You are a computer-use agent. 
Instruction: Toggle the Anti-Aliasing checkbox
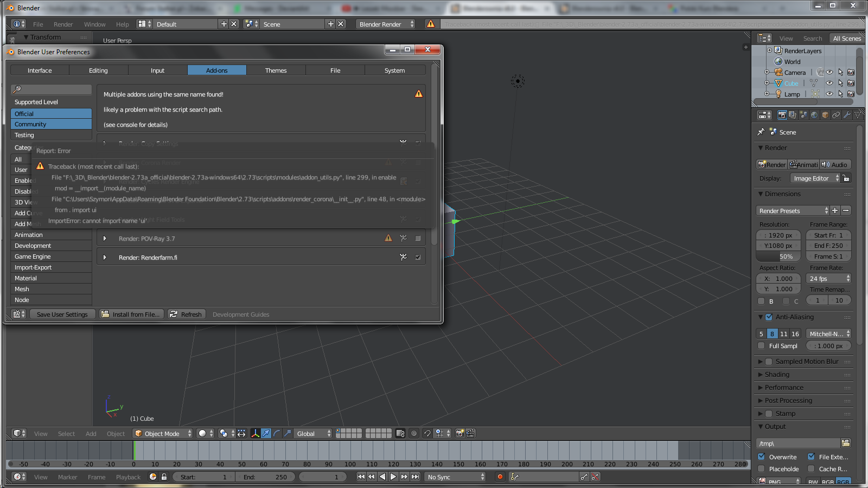click(x=769, y=317)
